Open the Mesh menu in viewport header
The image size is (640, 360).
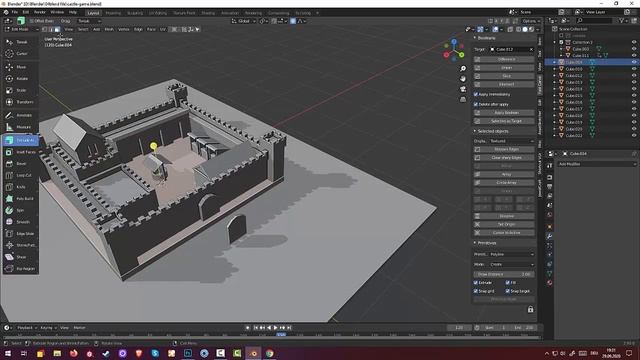click(109, 29)
